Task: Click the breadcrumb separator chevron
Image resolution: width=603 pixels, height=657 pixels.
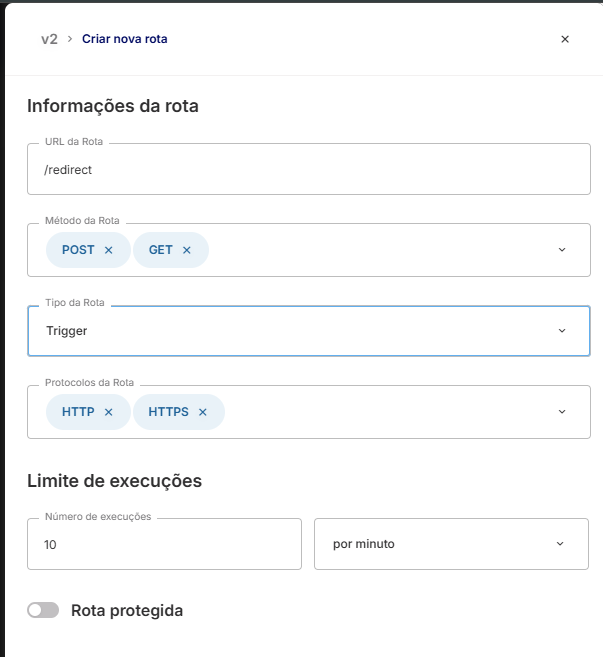Action: click(x=70, y=39)
